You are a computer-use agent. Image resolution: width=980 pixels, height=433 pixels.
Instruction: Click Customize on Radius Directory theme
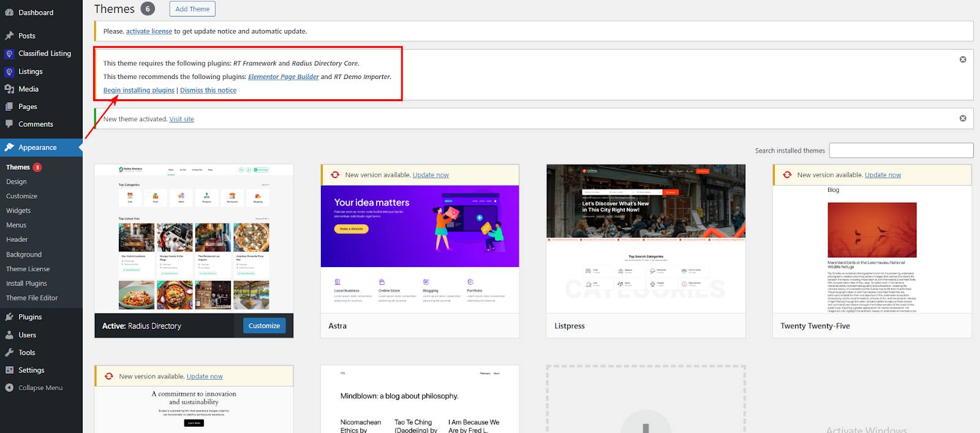tap(265, 326)
